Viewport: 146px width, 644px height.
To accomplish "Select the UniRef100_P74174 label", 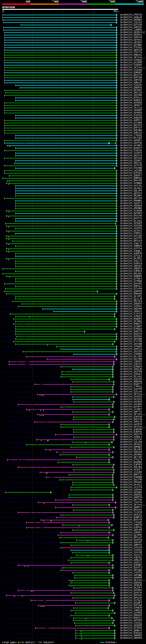I will click(x=131, y=459).
